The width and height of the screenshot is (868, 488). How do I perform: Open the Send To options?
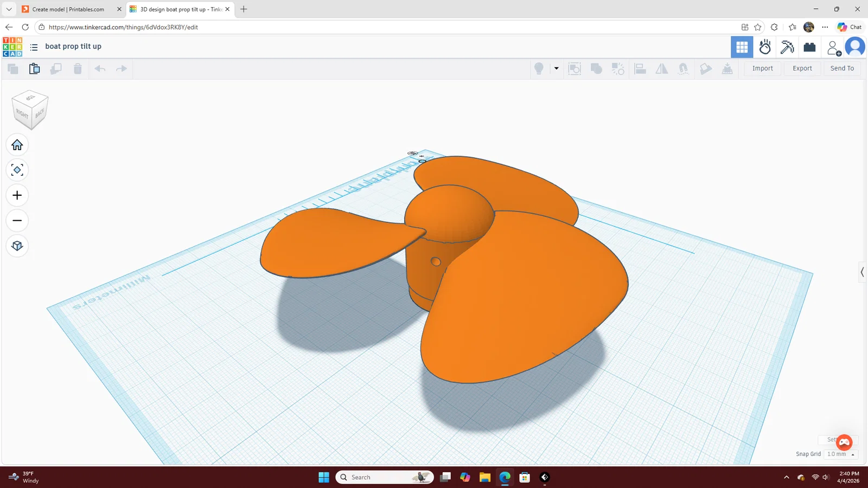[842, 68]
